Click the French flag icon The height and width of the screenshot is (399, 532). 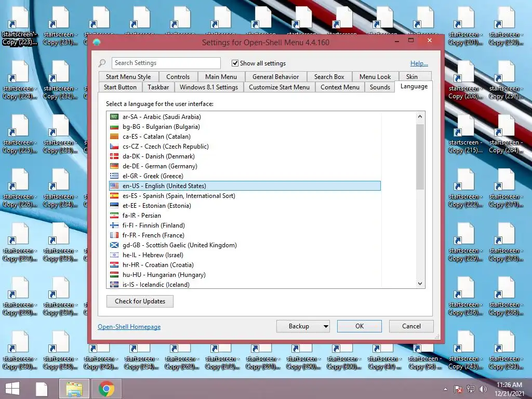[x=114, y=235]
